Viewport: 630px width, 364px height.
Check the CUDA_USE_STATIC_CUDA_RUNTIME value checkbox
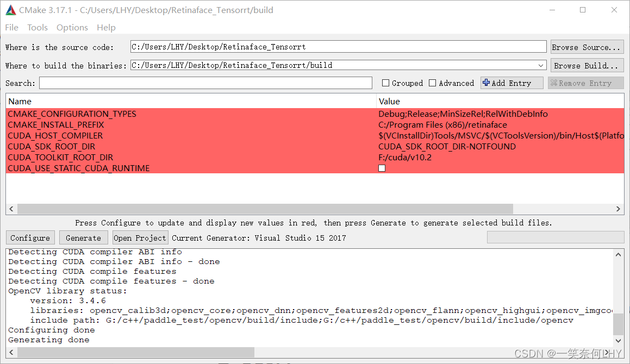[x=382, y=168]
